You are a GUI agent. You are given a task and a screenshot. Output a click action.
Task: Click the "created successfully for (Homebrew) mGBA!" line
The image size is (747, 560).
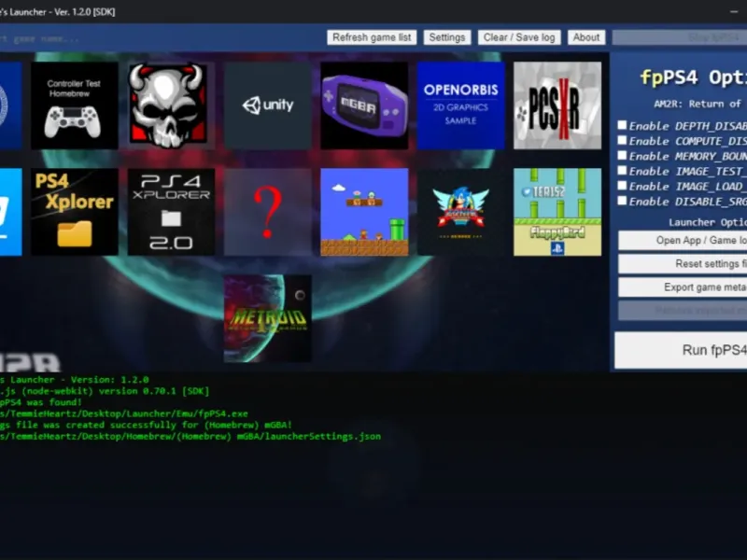tap(146, 426)
